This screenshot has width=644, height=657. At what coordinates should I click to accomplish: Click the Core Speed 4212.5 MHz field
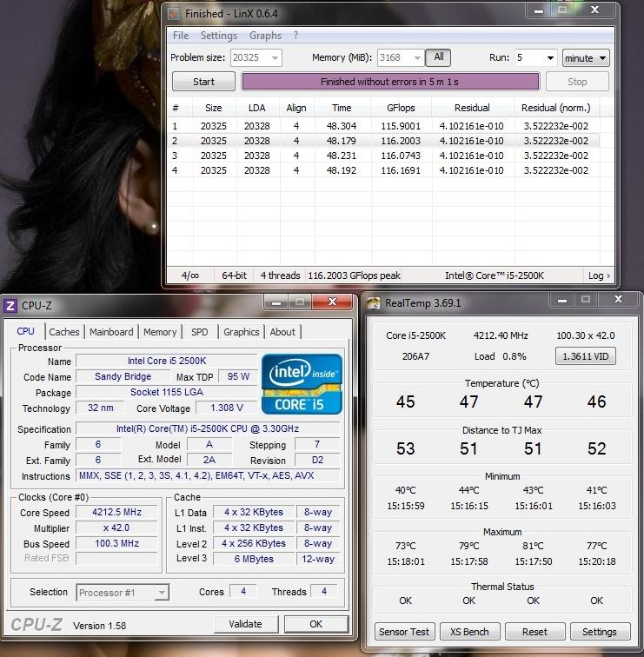coord(117,512)
